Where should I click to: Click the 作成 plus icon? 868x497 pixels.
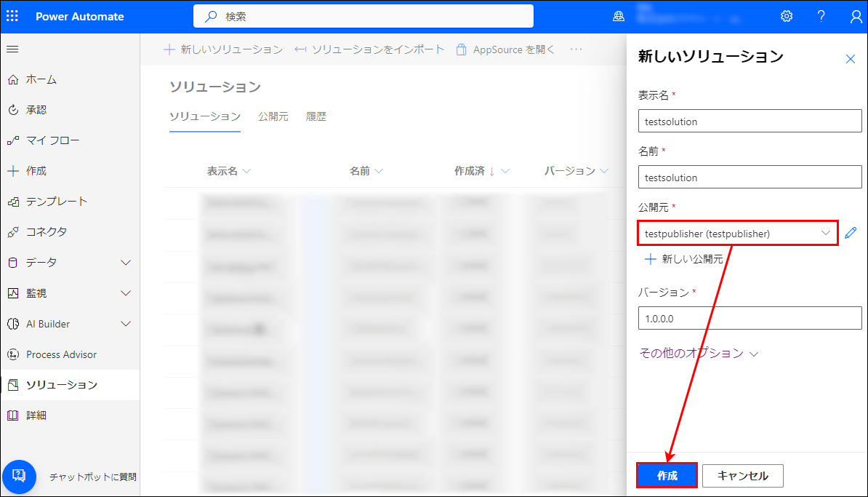pyautogui.click(x=13, y=171)
